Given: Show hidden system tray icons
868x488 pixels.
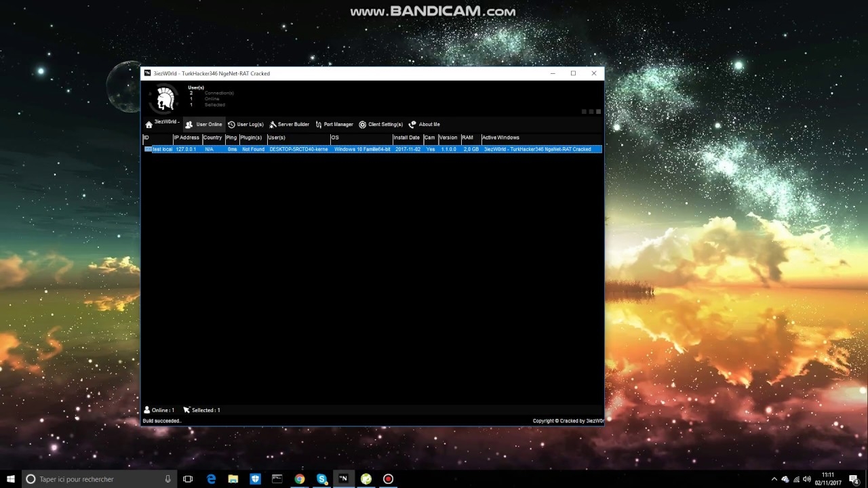Looking at the screenshot, I should point(774,479).
